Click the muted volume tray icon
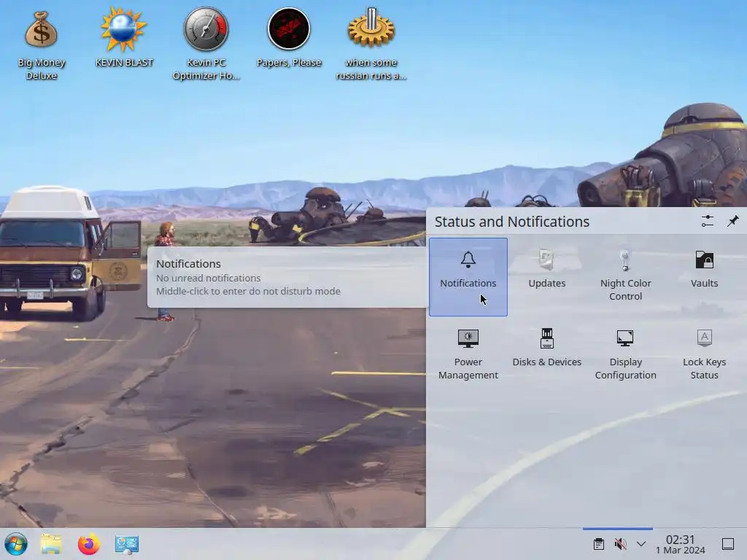The image size is (747, 560). [x=620, y=544]
